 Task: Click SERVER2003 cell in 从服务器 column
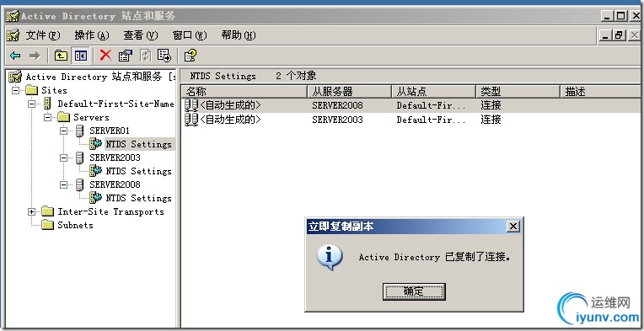[338, 120]
